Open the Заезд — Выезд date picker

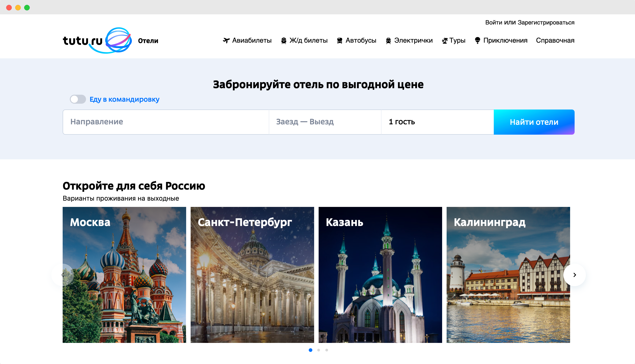(325, 122)
